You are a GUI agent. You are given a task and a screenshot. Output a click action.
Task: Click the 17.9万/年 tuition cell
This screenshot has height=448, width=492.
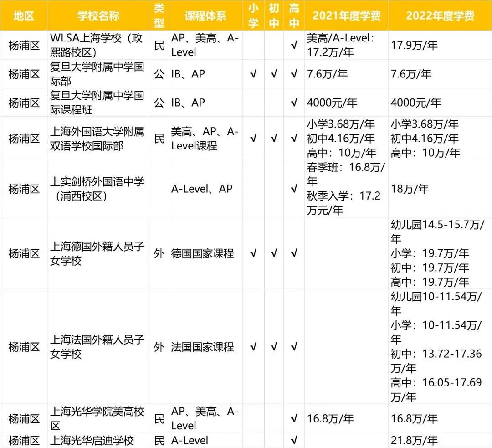[x=440, y=45]
